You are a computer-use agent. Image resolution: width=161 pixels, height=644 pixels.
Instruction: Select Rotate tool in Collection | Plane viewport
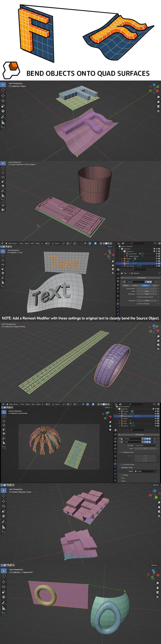coord(3,101)
